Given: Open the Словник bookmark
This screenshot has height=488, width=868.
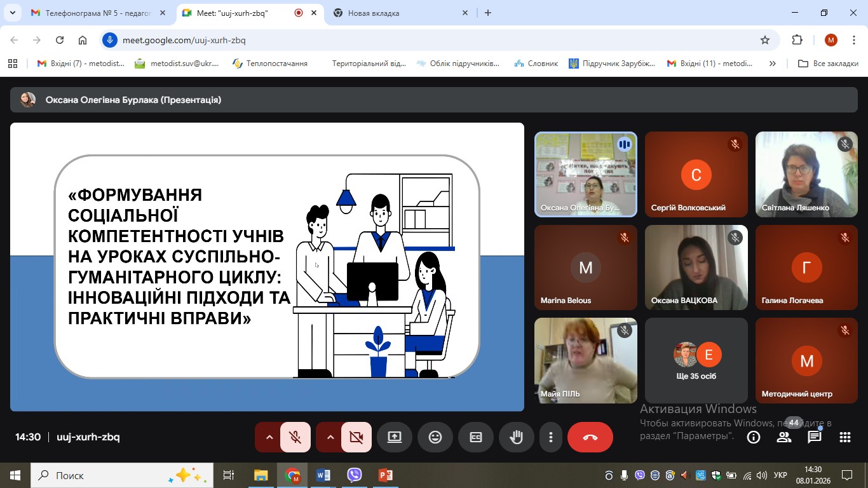Looking at the screenshot, I should 536,64.
